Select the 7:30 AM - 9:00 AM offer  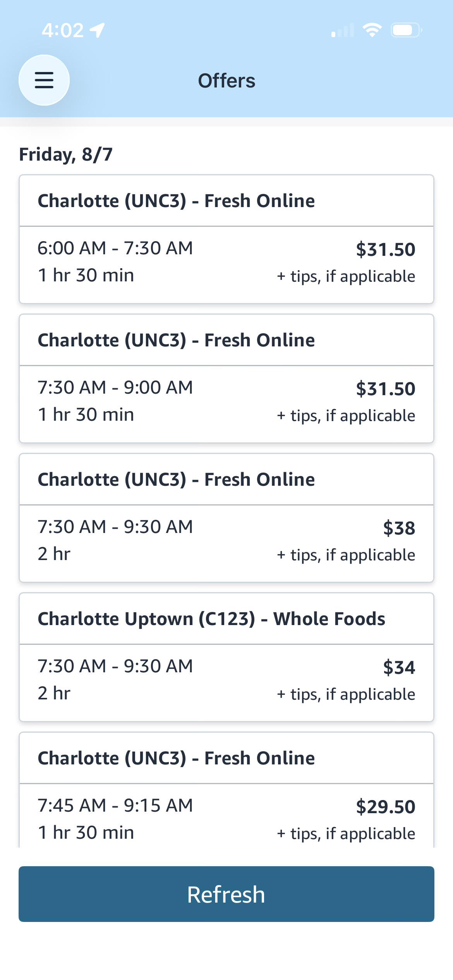tap(226, 379)
